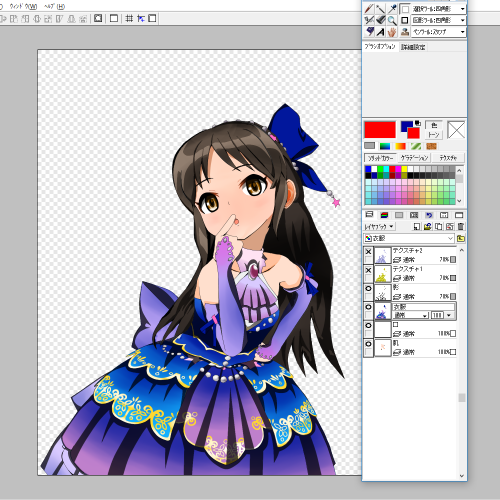
Task: Tick the lock box under テクスチャ2 visibility
Action: pos(368,260)
